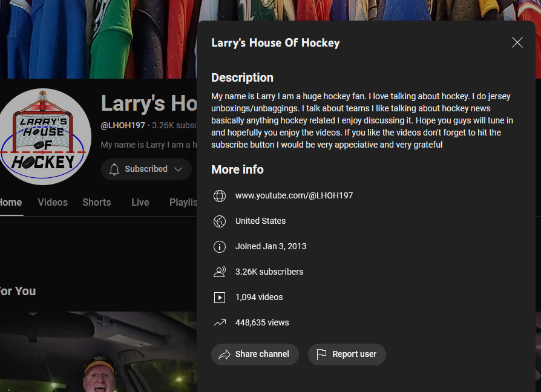Click the trending arrow icon beside views
The width and height of the screenshot is (541, 392).
coord(220,322)
